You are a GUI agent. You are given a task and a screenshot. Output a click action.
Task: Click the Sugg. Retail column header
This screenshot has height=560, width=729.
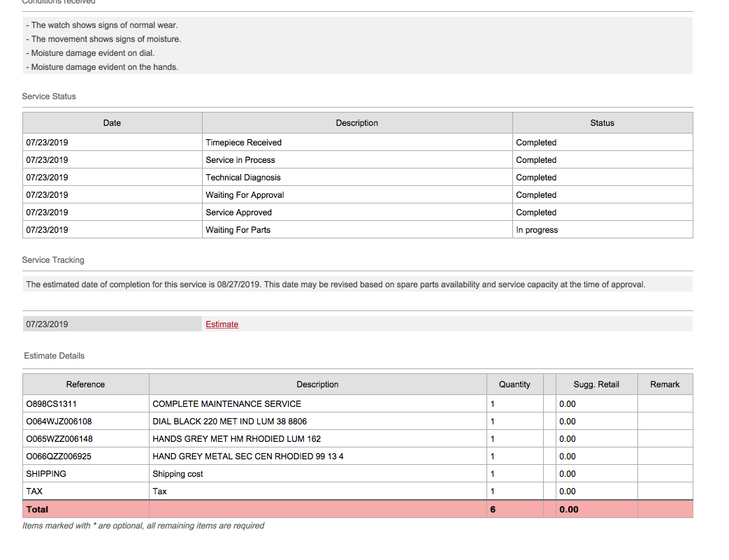pyautogui.click(x=596, y=385)
